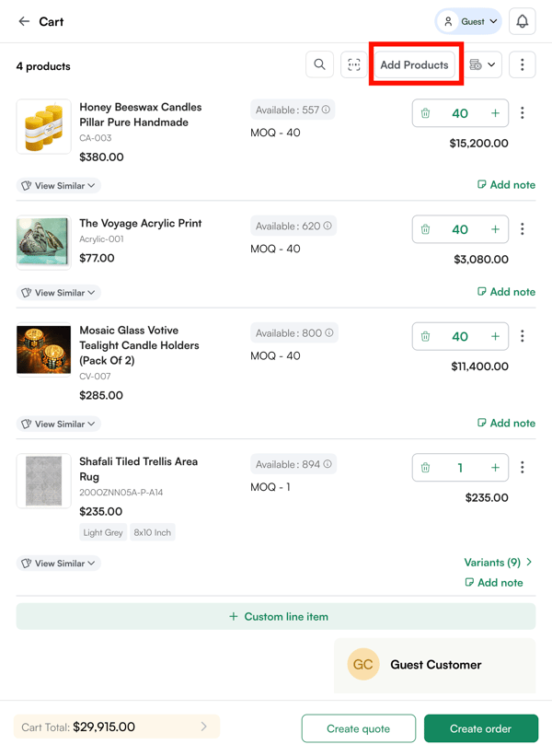The height and width of the screenshot is (756, 552).
Task: Expand the Cart Total details arrow
Action: (x=204, y=727)
